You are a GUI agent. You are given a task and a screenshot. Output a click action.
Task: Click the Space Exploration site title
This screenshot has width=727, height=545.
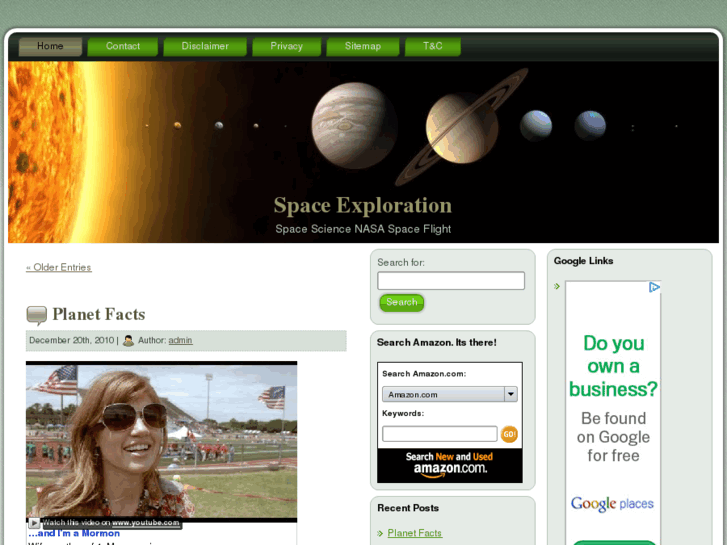363,205
